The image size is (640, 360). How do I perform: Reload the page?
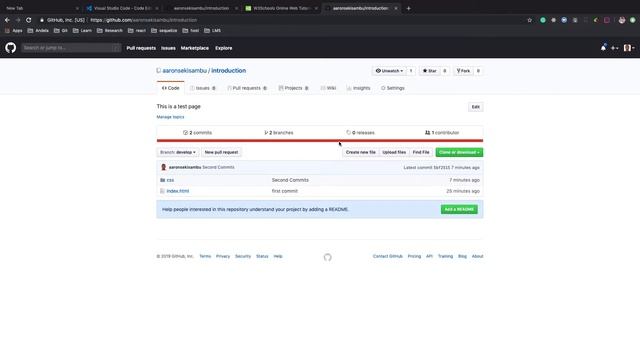[x=28, y=20]
